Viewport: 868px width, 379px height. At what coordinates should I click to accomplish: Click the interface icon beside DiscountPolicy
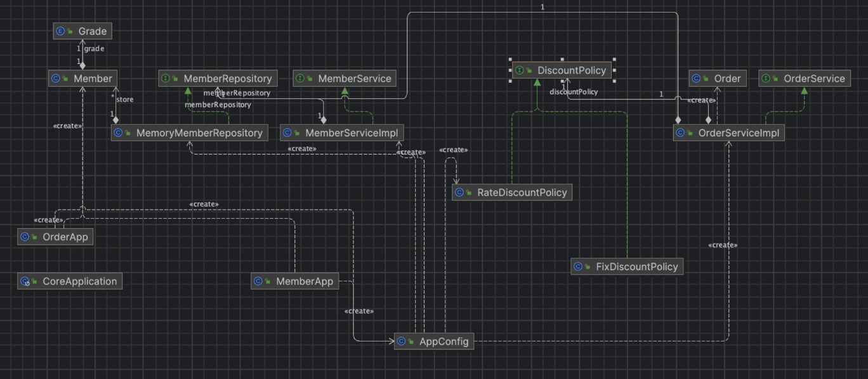[520, 70]
